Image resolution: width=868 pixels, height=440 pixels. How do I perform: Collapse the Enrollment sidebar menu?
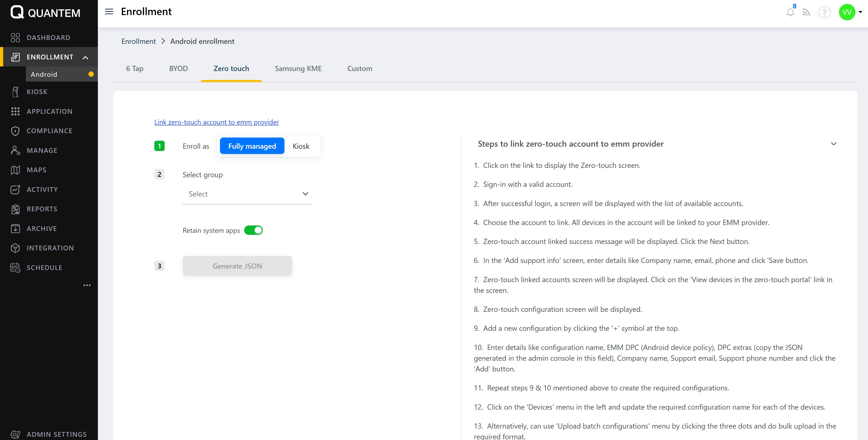86,57
